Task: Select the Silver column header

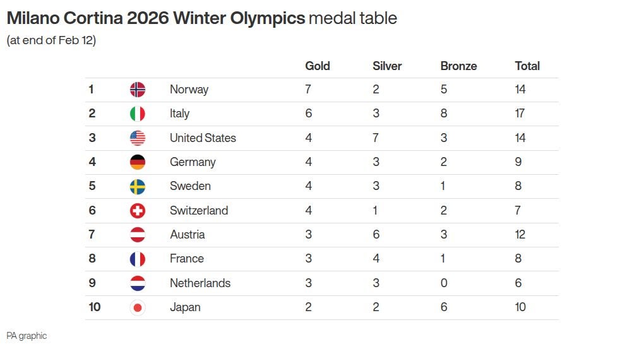Action: pos(387,66)
